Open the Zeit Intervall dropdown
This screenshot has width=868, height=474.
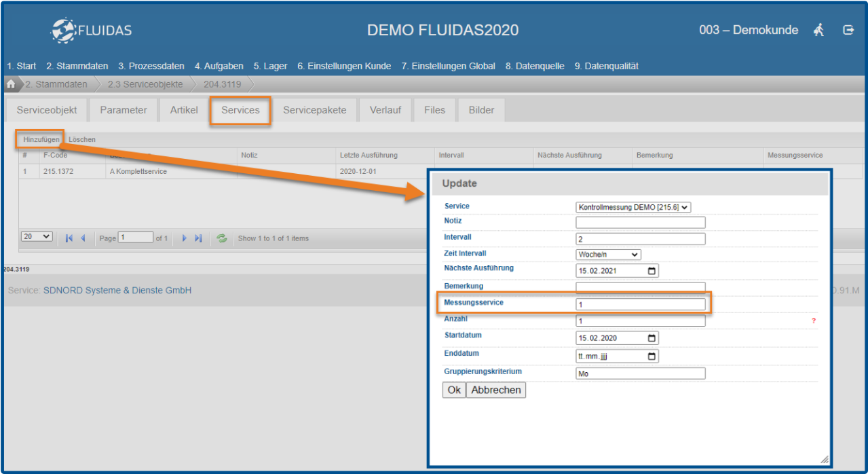[x=608, y=255]
